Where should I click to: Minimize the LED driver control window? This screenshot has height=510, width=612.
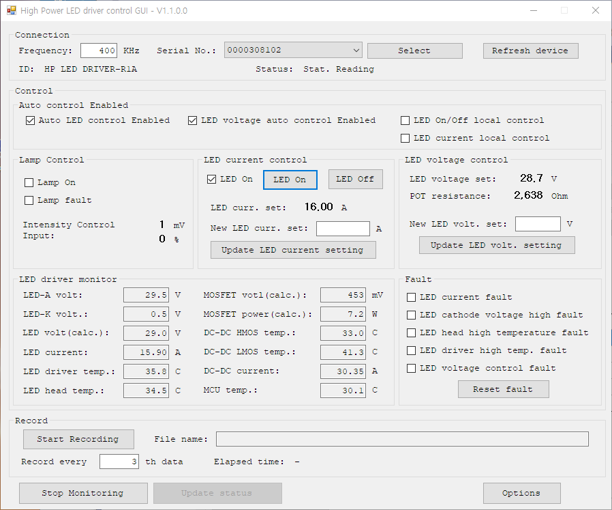(x=534, y=11)
